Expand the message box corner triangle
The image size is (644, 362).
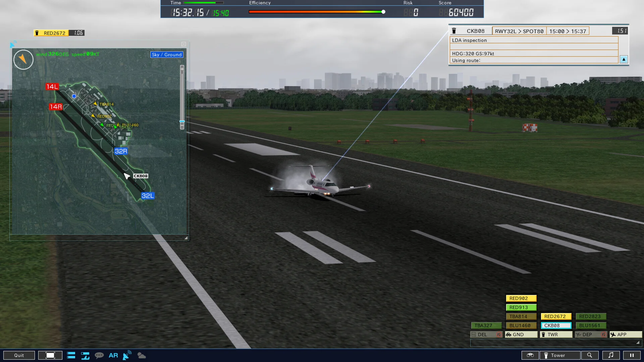(x=638, y=343)
